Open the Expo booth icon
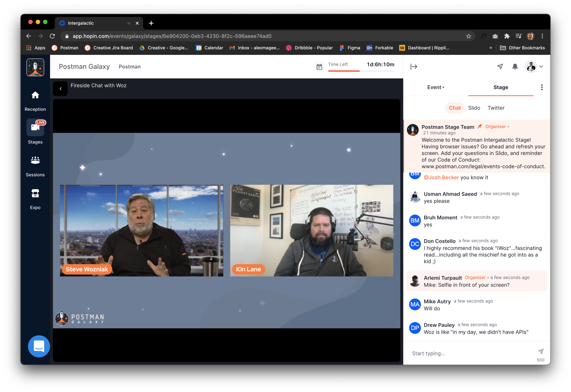 point(35,193)
